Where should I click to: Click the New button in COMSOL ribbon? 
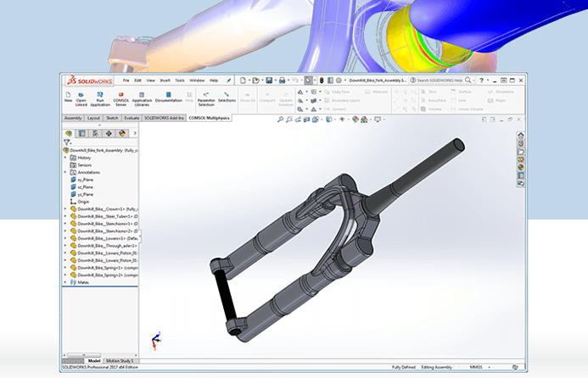tap(68, 97)
